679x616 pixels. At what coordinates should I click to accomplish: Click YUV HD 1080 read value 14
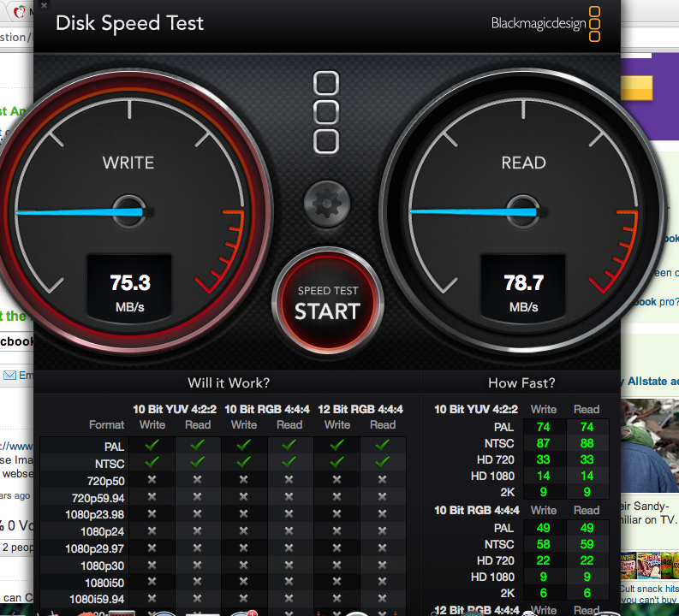(x=587, y=476)
